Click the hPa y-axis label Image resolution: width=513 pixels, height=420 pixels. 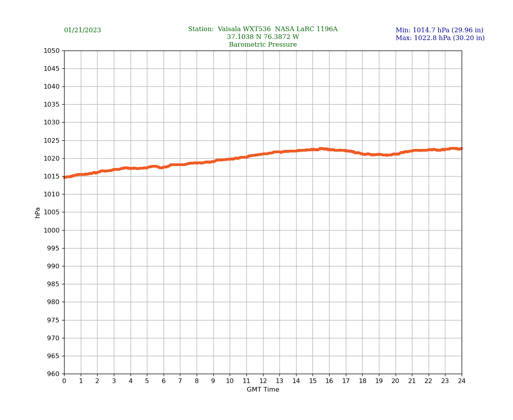click(x=38, y=212)
